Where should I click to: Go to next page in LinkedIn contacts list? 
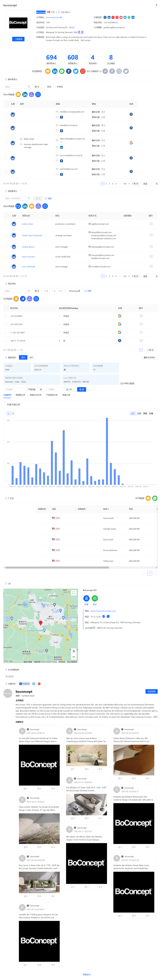click(129, 276)
